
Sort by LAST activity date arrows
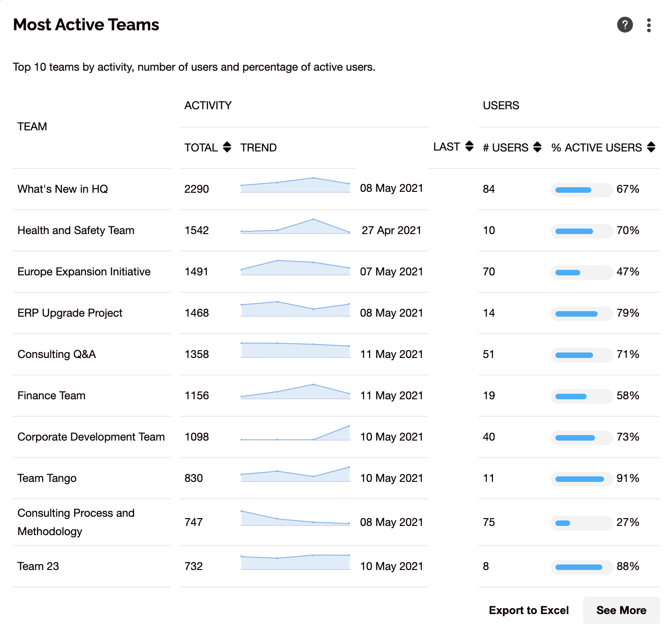coord(469,146)
